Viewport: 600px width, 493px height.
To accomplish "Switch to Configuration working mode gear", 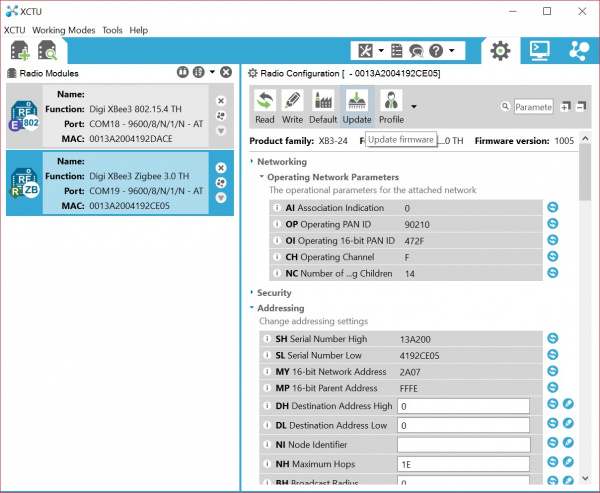I will [x=500, y=51].
